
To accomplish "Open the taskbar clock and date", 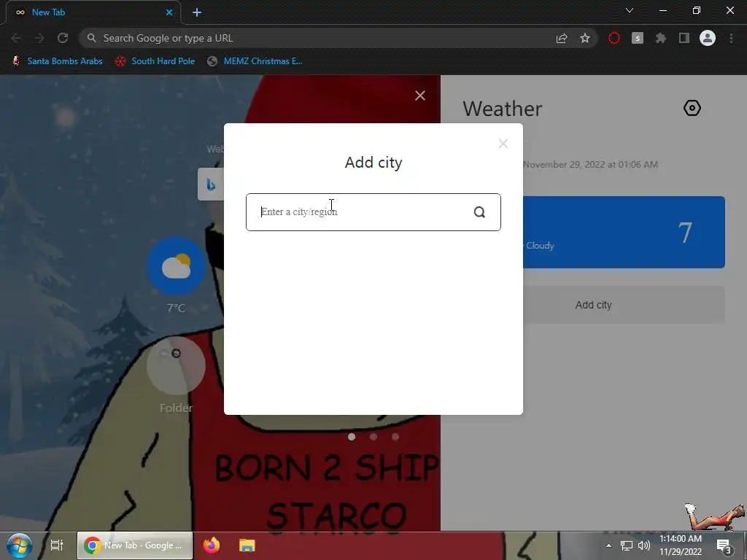I will [681, 545].
